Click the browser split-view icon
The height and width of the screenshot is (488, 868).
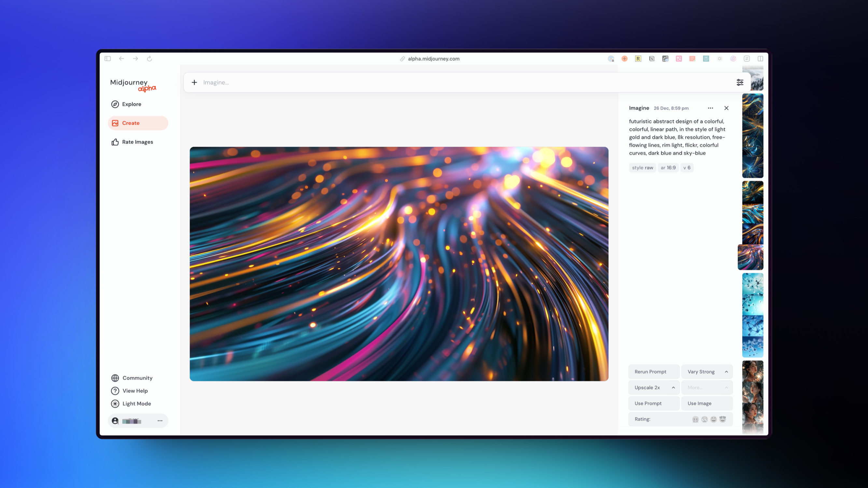[x=760, y=59]
